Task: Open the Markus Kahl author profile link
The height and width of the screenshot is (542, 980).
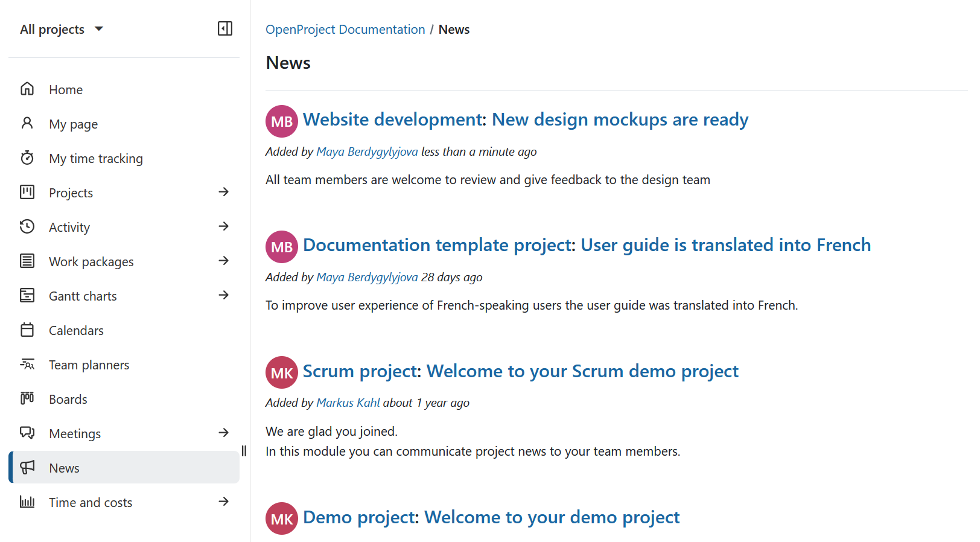Action: [x=348, y=403]
